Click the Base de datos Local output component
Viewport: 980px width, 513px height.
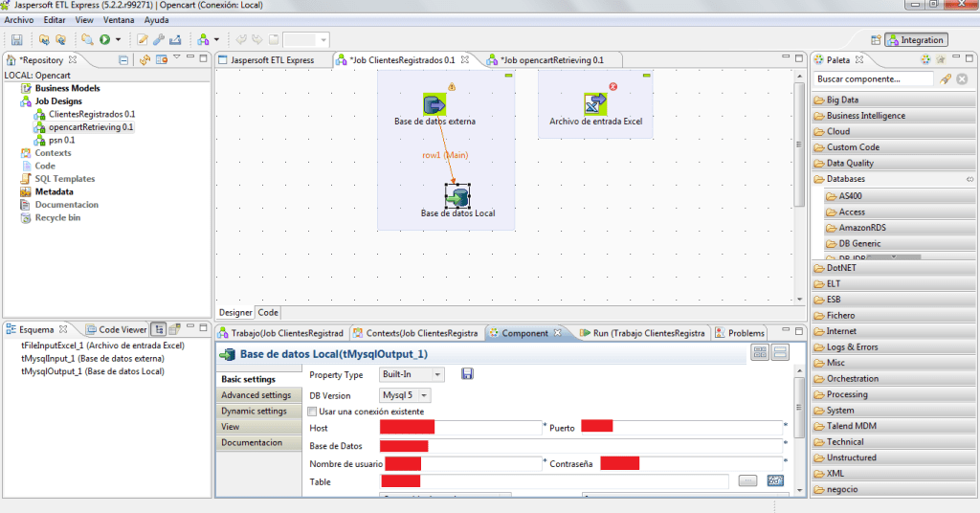pyautogui.click(x=457, y=196)
